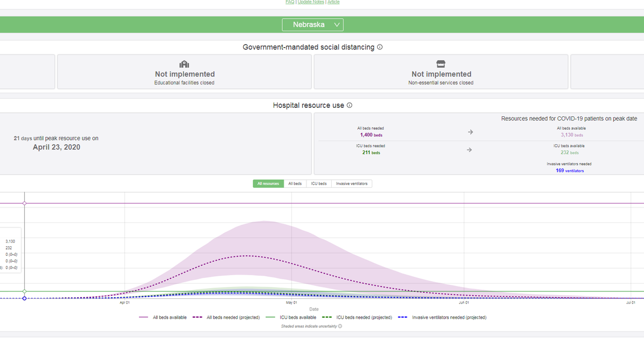Open the Article link
Viewport: 644px width, 339px height.
pos(333,2)
